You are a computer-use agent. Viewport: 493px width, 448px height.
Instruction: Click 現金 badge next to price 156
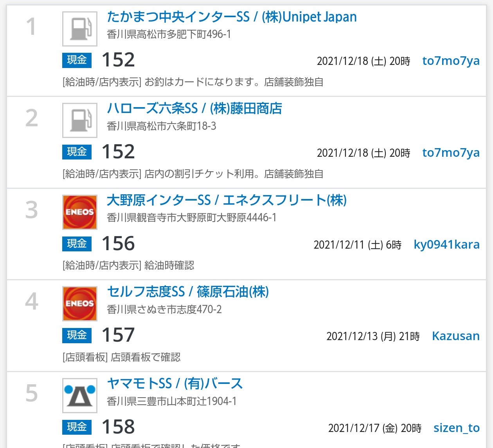coord(77,244)
